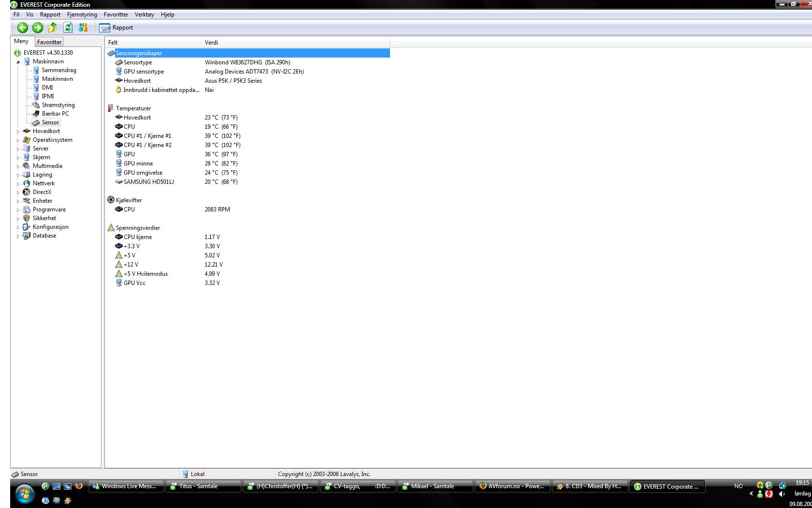Select the Sensortype row
The height and width of the screenshot is (508, 812).
point(247,62)
